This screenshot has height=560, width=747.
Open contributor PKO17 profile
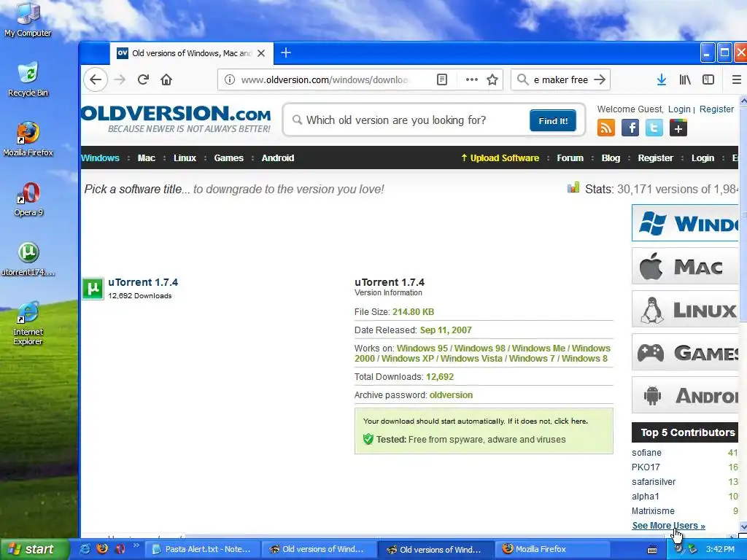646,467
